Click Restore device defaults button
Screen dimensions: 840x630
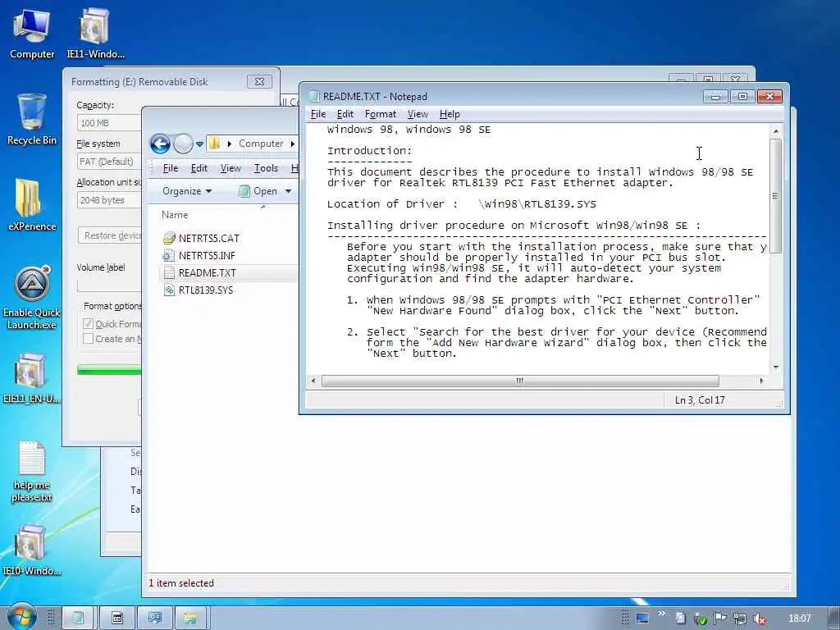[111, 235]
